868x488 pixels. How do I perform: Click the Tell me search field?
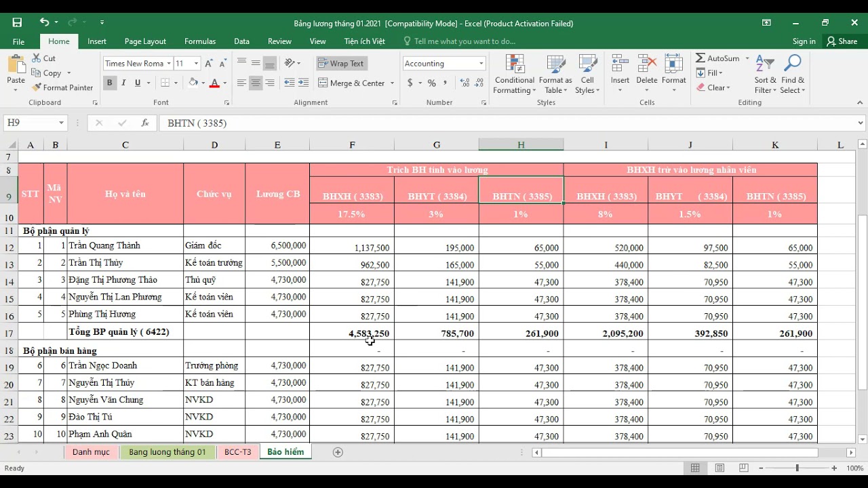coord(465,41)
